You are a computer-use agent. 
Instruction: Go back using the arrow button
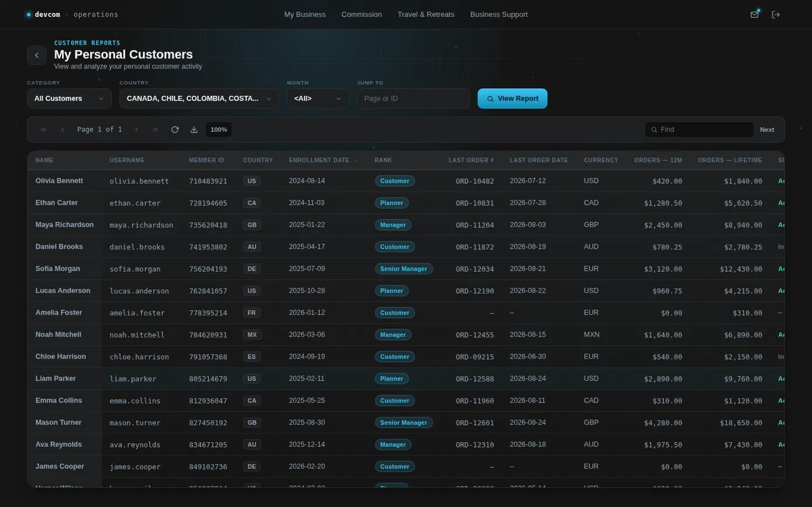(36, 55)
